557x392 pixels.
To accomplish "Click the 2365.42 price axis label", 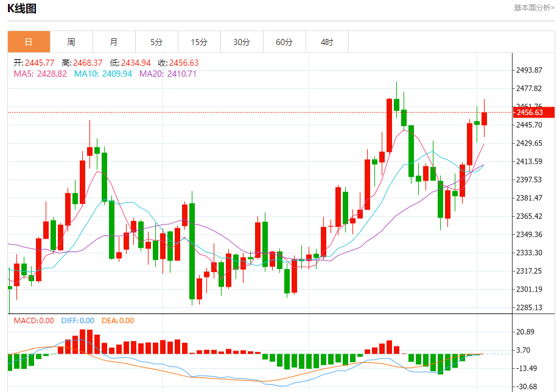I will (x=529, y=216).
